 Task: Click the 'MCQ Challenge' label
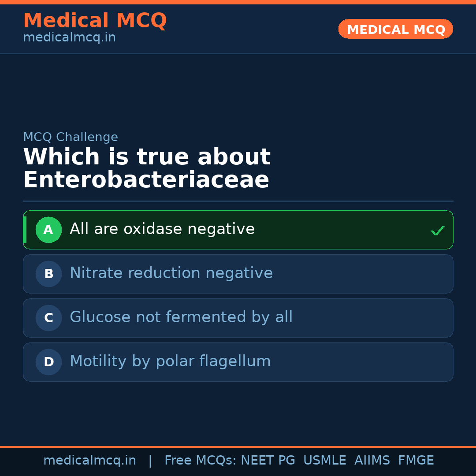(x=71, y=137)
